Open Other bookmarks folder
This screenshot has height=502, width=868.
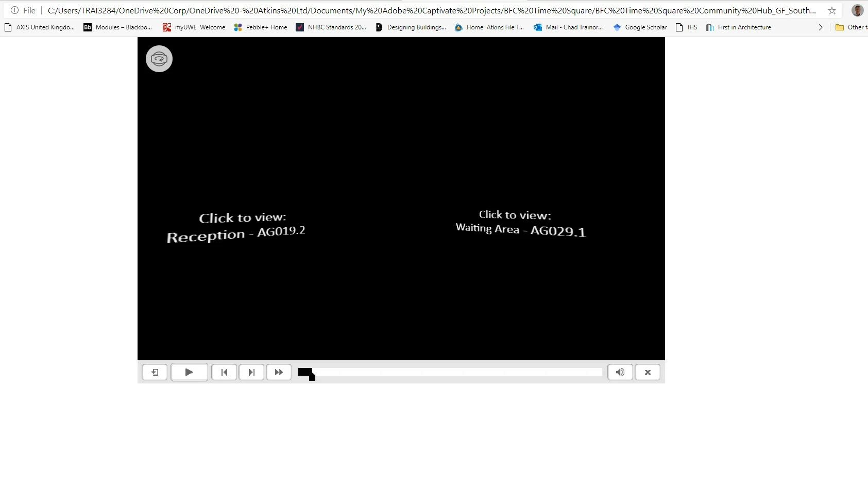tap(852, 27)
